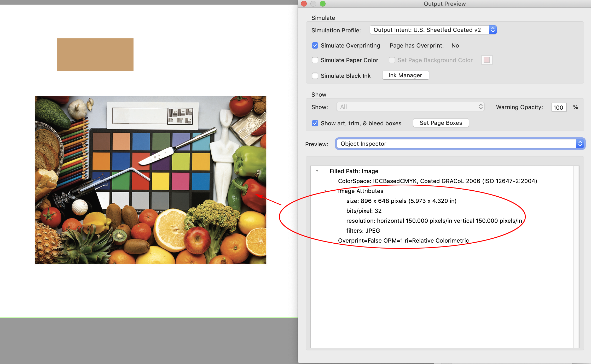The height and width of the screenshot is (364, 591).
Task: Click the Preview dropdown chevron icon
Action: [x=580, y=144]
